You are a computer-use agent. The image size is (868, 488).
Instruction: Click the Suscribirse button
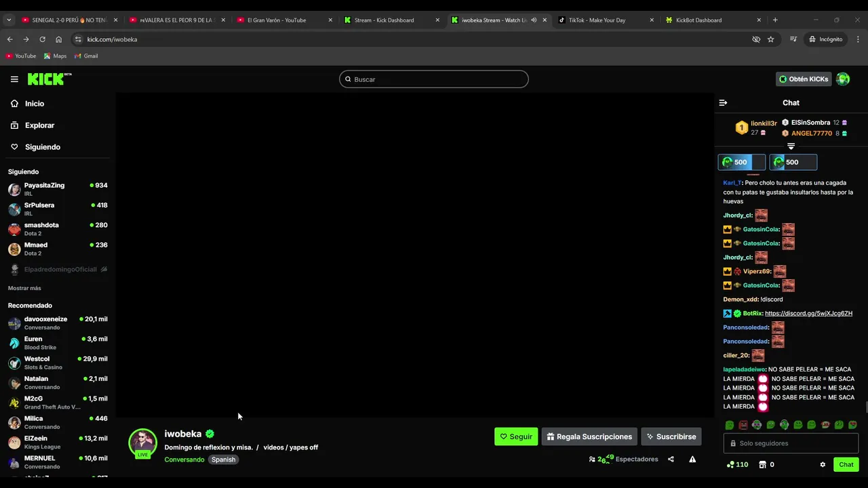tap(671, 436)
